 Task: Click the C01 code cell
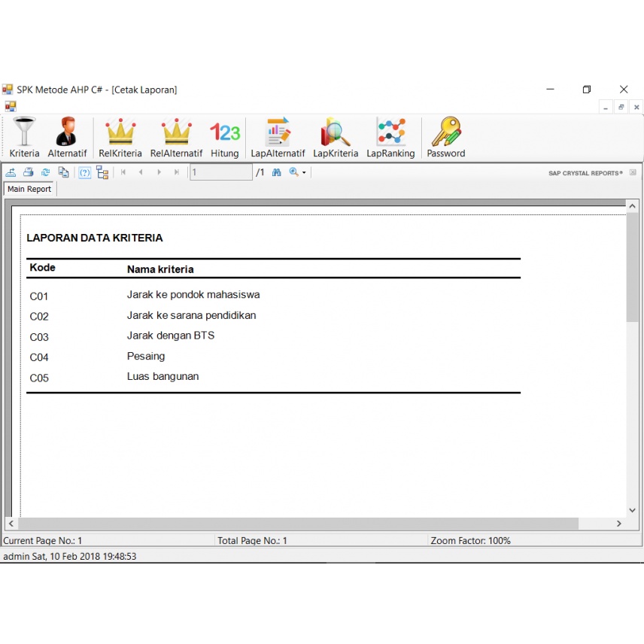coord(39,296)
